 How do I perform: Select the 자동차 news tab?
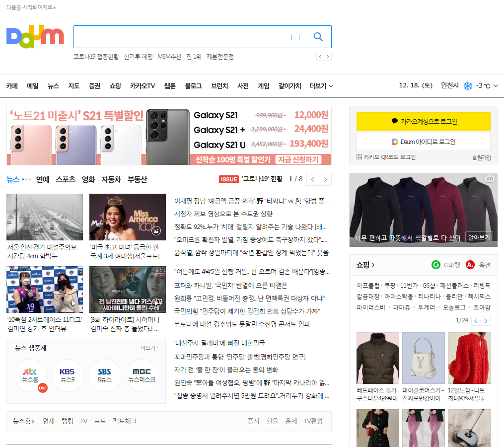[111, 179]
